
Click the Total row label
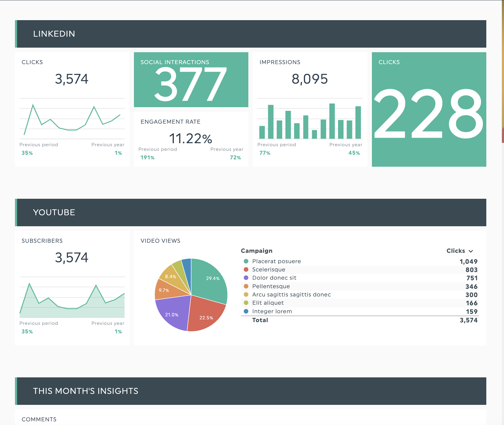[x=260, y=320]
